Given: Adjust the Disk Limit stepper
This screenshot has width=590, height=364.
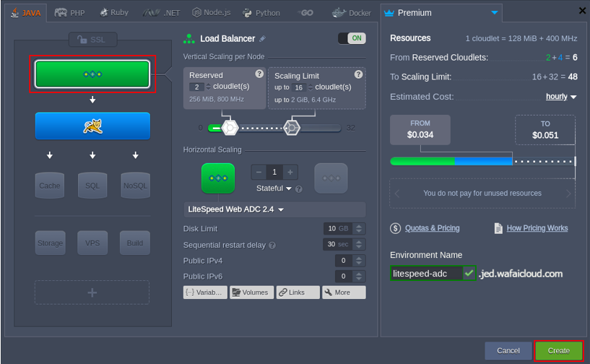Looking at the screenshot, I should coord(359,228).
